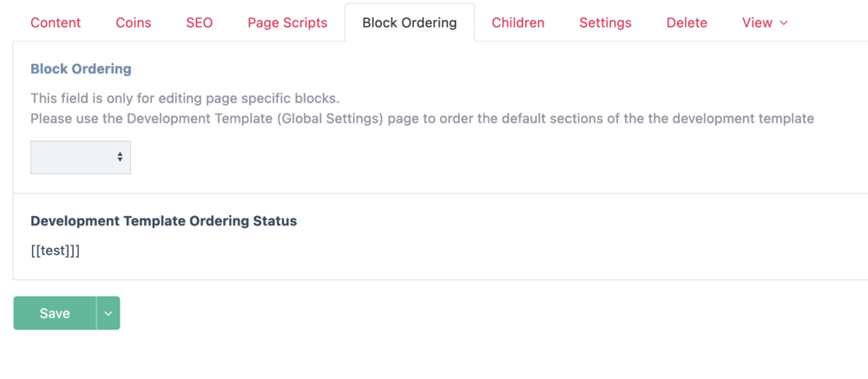Show the Children tab

518,23
